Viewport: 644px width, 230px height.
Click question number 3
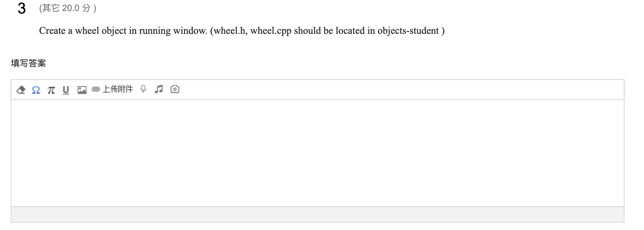(21, 9)
